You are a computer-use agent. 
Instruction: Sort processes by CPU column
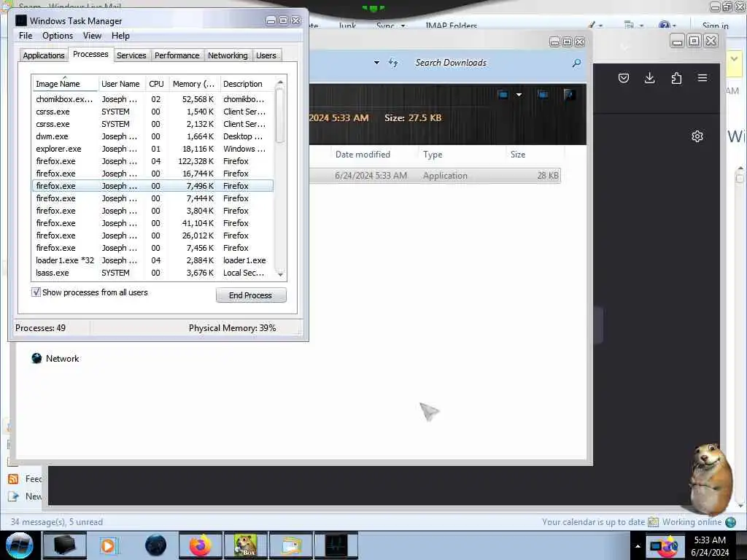[156, 84]
